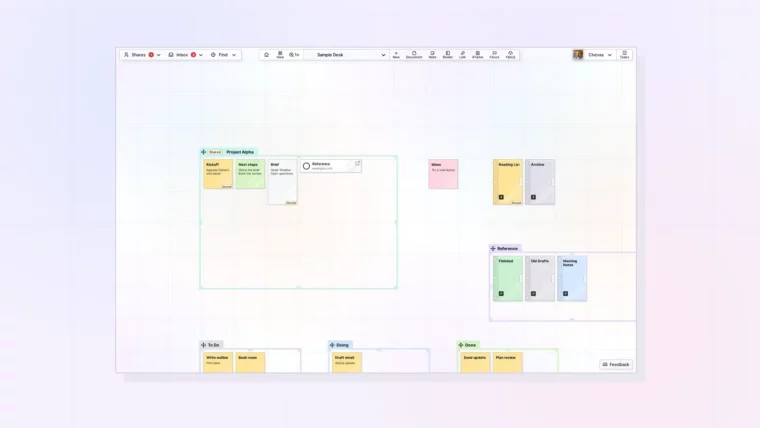Open the Next steps green note
The height and width of the screenshot is (428, 760).
coord(250,174)
